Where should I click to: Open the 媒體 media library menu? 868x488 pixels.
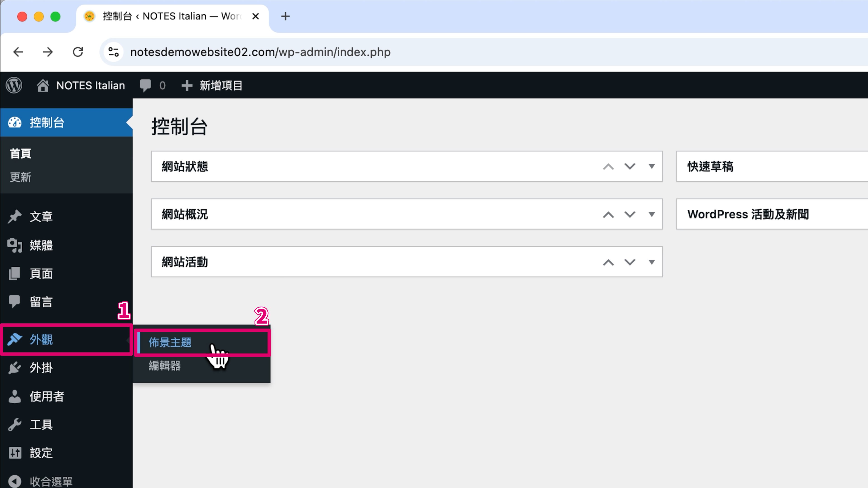pos(41,245)
